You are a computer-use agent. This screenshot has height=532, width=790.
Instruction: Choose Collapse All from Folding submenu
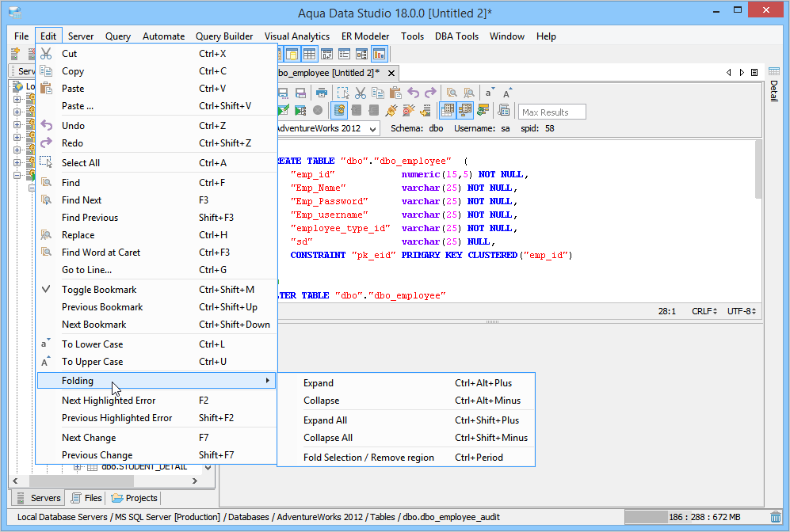click(x=328, y=438)
